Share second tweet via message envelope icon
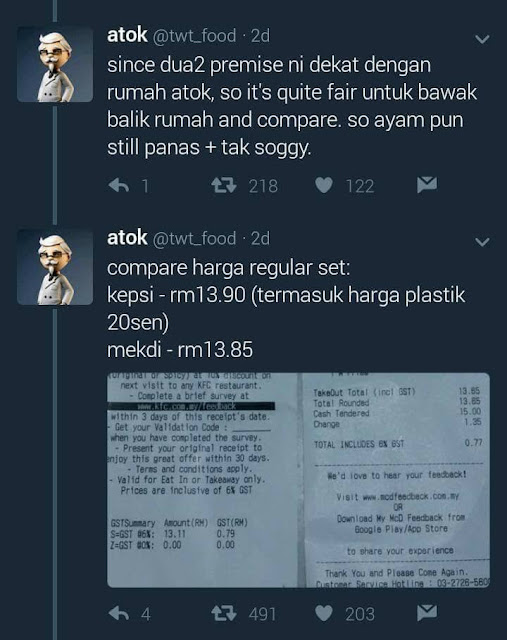 pyautogui.click(x=427, y=613)
